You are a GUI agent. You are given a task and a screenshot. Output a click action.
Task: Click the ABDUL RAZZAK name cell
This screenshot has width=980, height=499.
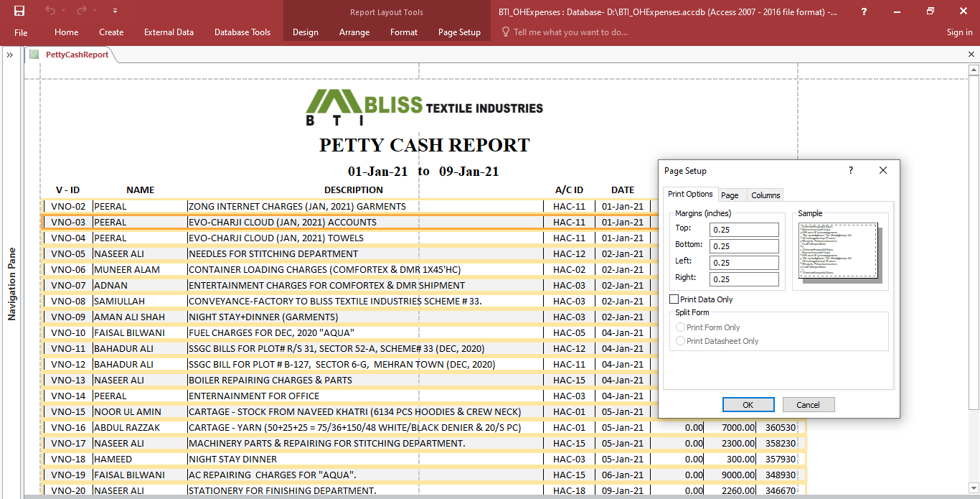(140, 428)
